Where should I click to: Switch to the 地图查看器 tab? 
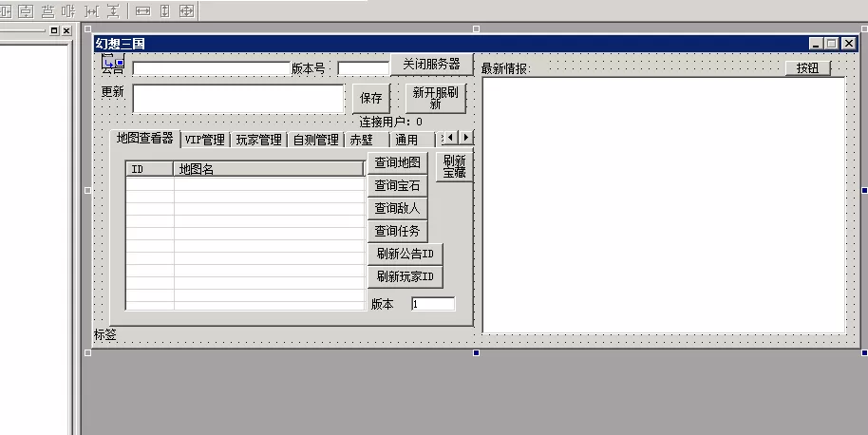pyautogui.click(x=145, y=138)
